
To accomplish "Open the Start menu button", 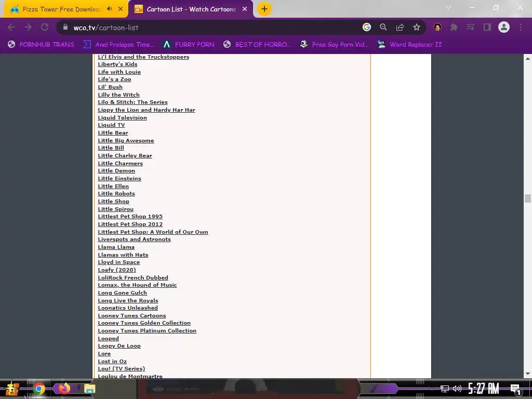I will pyautogui.click(x=12, y=389).
